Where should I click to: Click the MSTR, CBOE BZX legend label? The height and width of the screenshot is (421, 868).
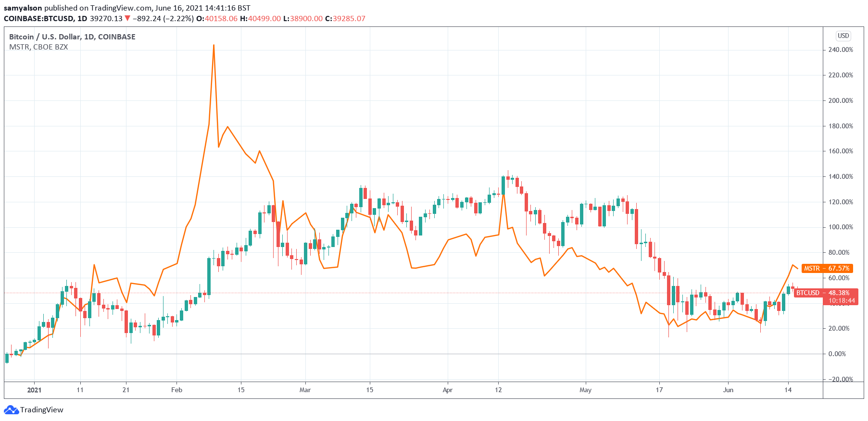pyautogui.click(x=38, y=47)
